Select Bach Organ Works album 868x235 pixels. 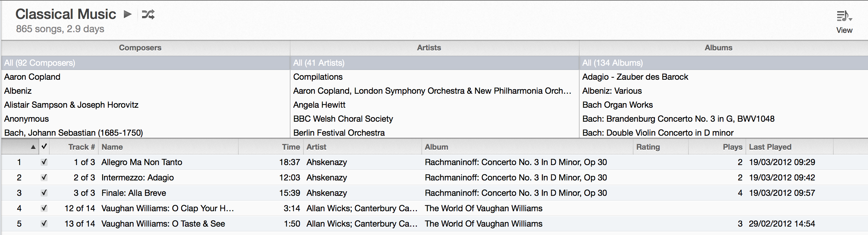[617, 105]
